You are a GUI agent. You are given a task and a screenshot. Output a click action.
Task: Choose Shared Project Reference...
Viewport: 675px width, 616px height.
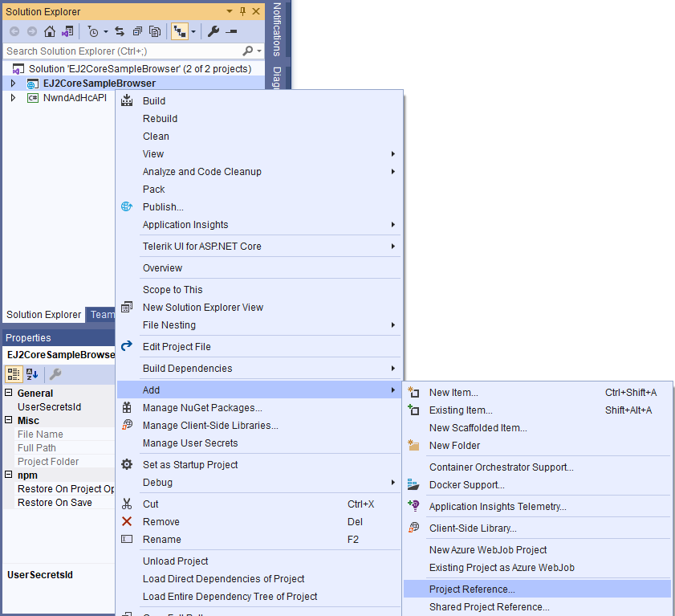click(537, 607)
